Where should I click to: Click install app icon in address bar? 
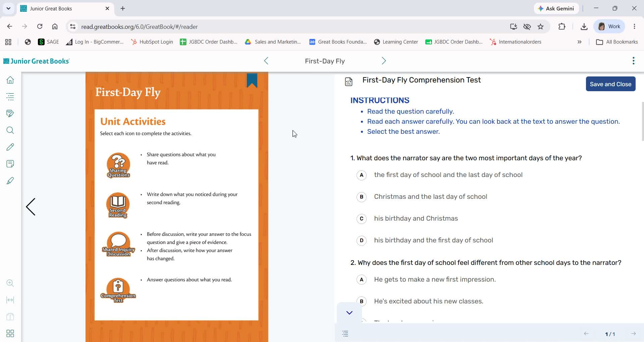tap(514, 26)
